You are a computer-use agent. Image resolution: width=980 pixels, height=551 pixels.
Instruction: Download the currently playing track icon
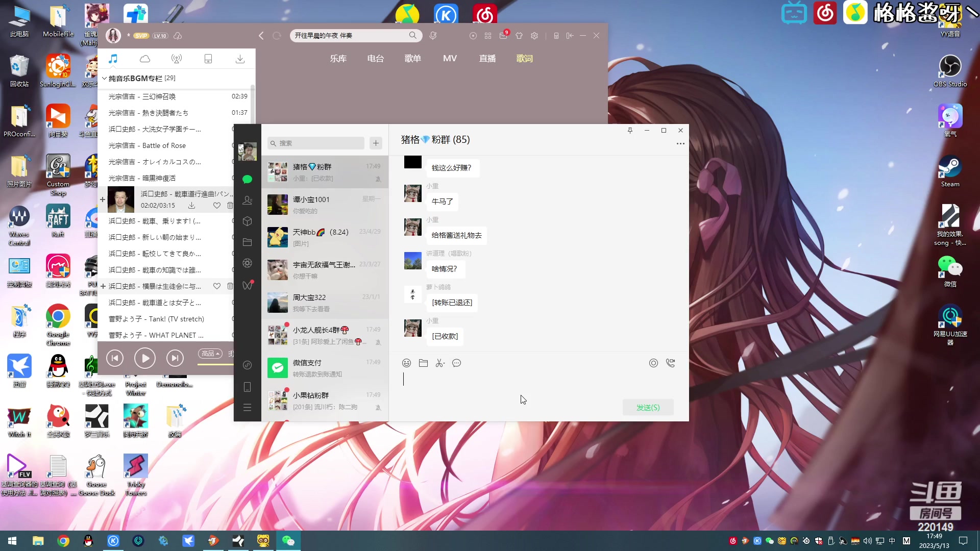191,205
